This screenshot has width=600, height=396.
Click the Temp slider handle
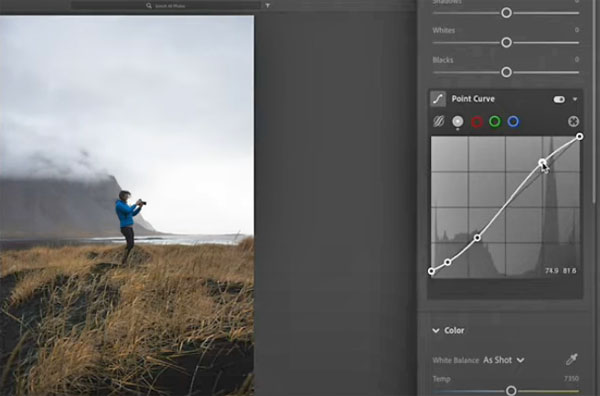pos(511,391)
